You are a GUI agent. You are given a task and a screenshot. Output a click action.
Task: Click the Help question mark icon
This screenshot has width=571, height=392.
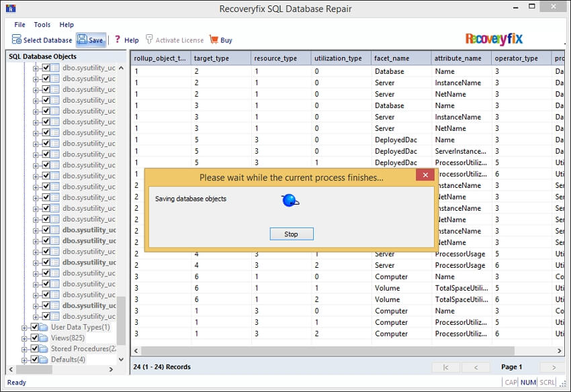coord(118,40)
